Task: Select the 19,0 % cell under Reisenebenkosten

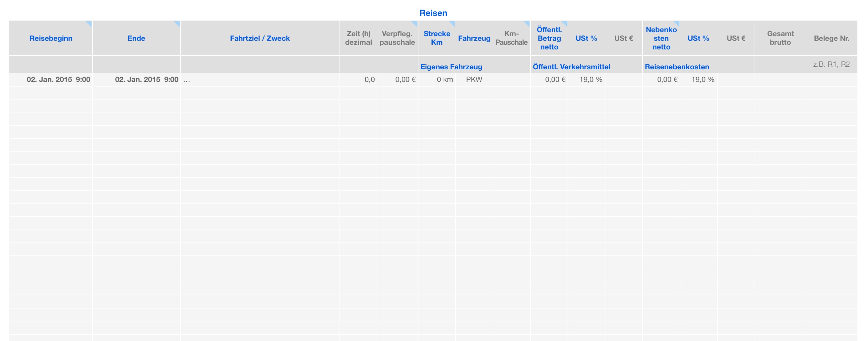Action: pyautogui.click(x=699, y=80)
